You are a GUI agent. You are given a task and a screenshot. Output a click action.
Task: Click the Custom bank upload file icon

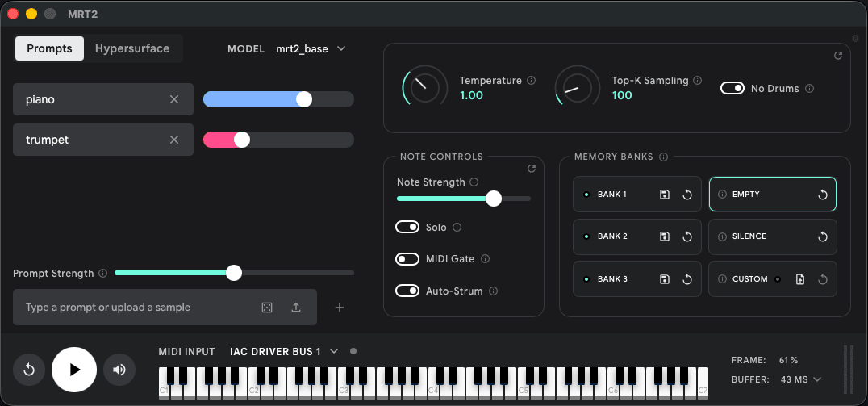[x=800, y=279]
